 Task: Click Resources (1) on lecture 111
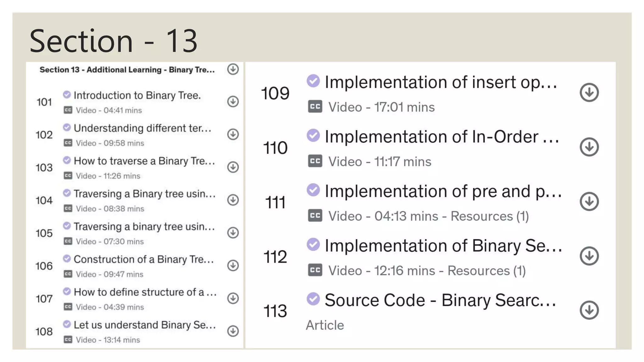coord(490,216)
